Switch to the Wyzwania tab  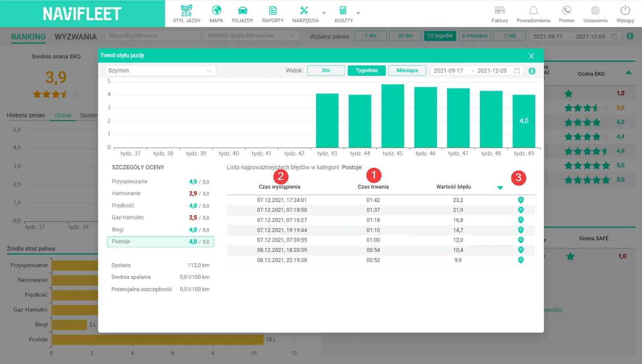tap(75, 37)
